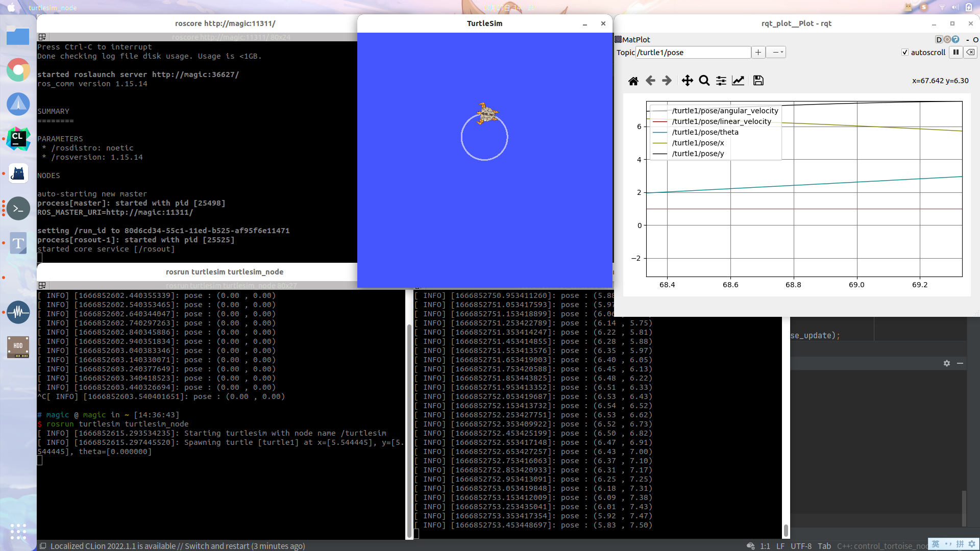Toggle dock D button in MatPlot
This screenshot has width=980, height=551.
coord(938,39)
